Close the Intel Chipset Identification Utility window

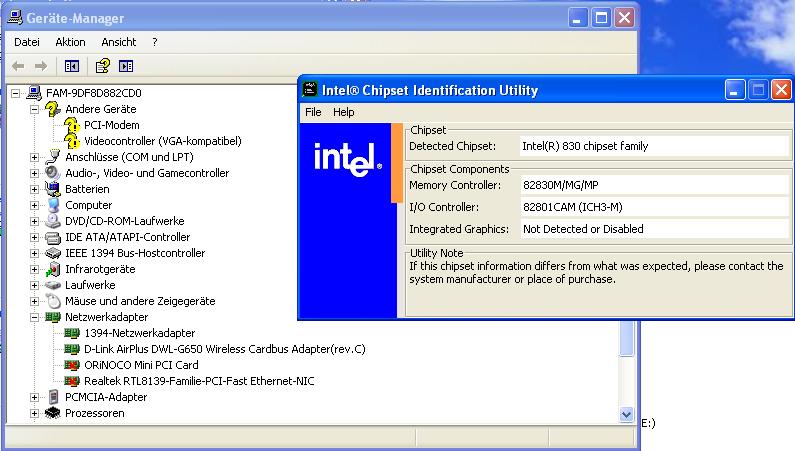(x=781, y=90)
